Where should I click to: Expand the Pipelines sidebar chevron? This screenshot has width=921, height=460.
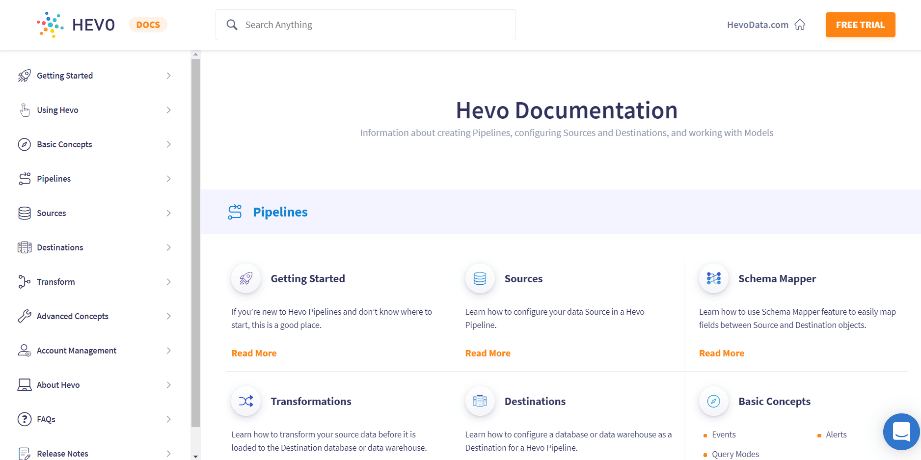tap(169, 179)
